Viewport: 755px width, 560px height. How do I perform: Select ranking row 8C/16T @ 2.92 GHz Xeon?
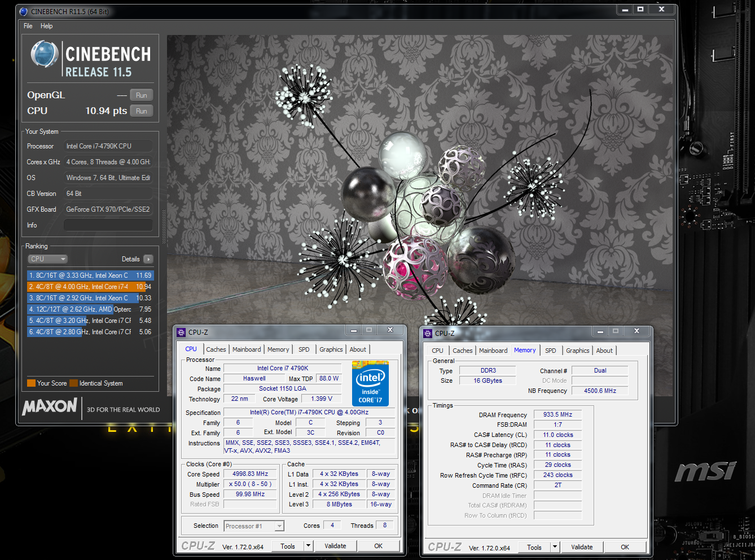(90, 298)
